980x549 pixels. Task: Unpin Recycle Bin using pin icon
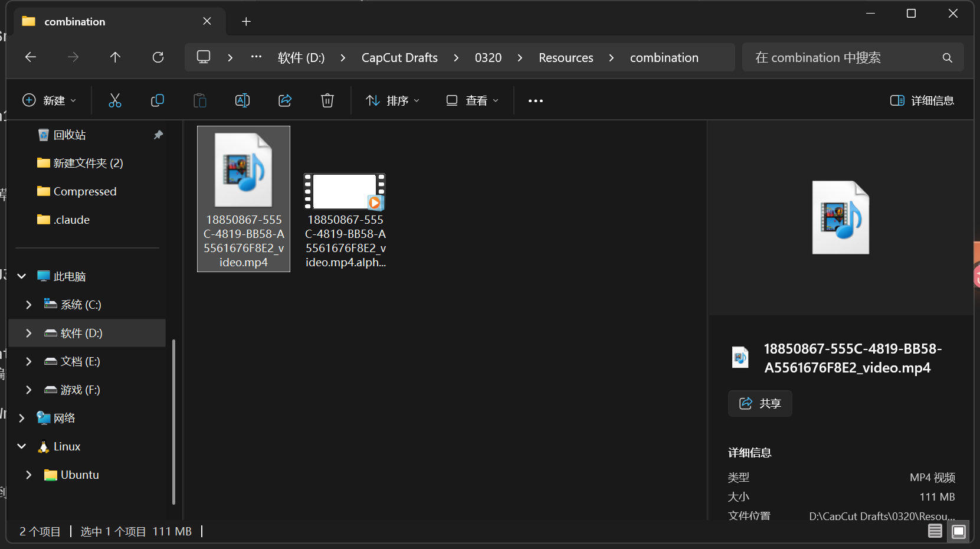pos(158,135)
